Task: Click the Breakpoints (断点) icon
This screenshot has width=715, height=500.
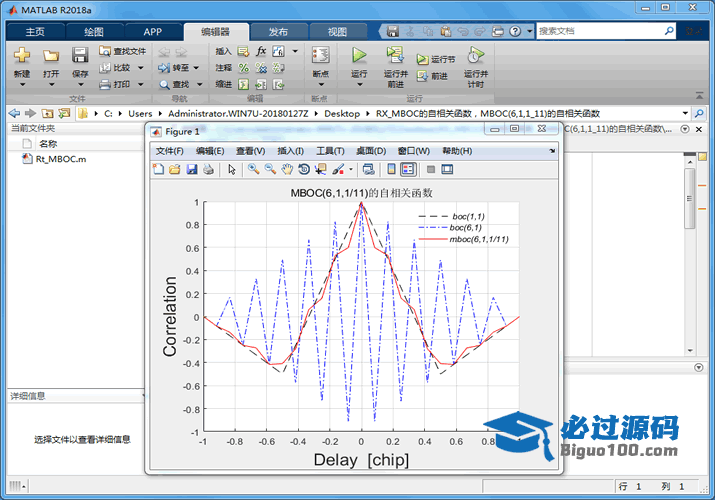Action: [x=320, y=56]
